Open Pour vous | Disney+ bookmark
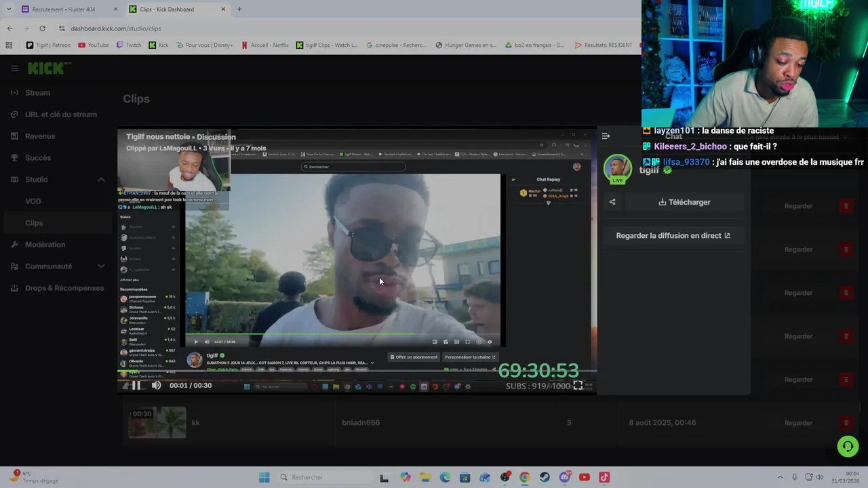 tap(204, 45)
